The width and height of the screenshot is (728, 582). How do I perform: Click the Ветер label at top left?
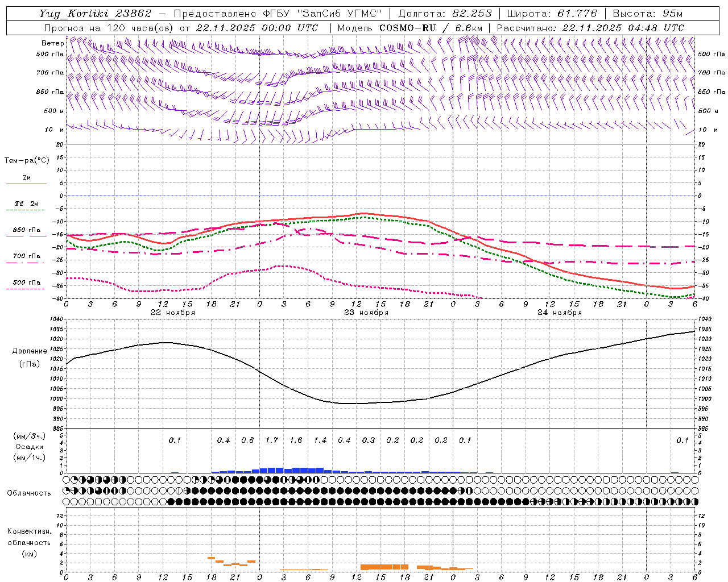[x=52, y=43]
